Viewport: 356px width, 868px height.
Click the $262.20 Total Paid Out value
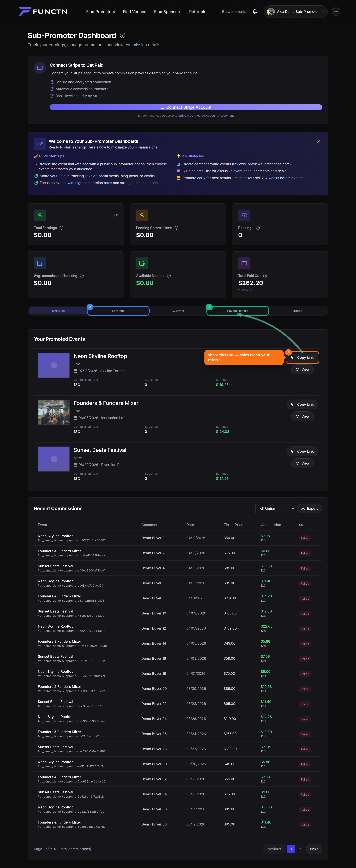pyautogui.click(x=251, y=283)
